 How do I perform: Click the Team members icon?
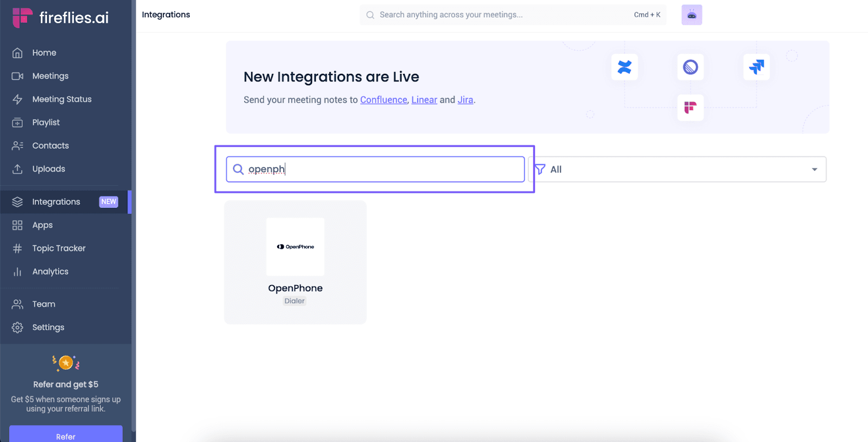pos(17,304)
